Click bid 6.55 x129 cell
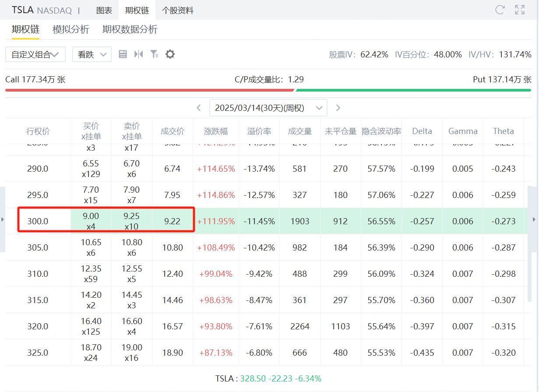The height and width of the screenshot is (392, 539). click(91, 169)
